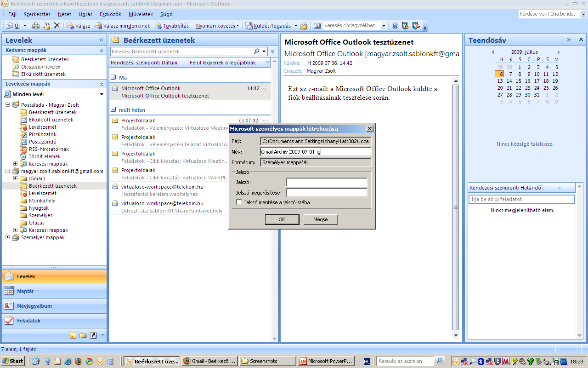This screenshot has height=368, width=588.
Task: Click Válasz mindenkinek (reply all)
Action: coord(123,26)
